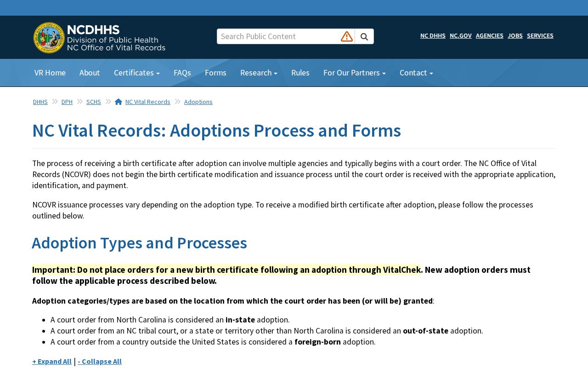Click the - Collapse All link
588x368 pixels.
pyautogui.click(x=100, y=362)
